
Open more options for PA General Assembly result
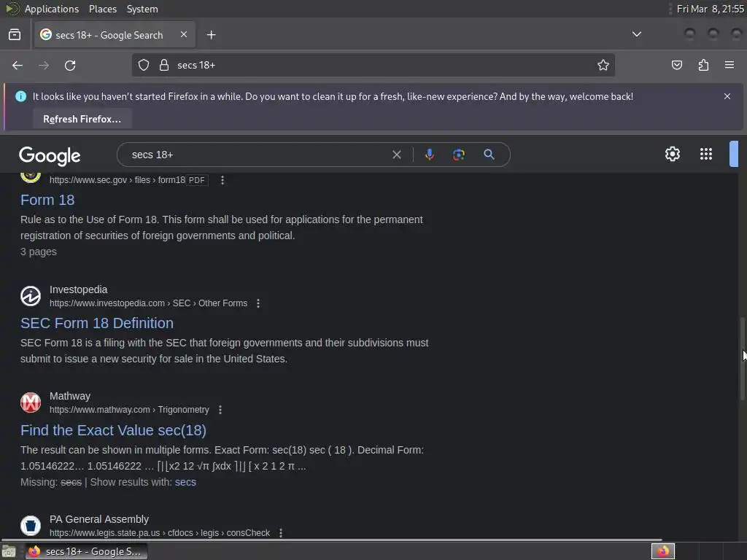point(281,533)
